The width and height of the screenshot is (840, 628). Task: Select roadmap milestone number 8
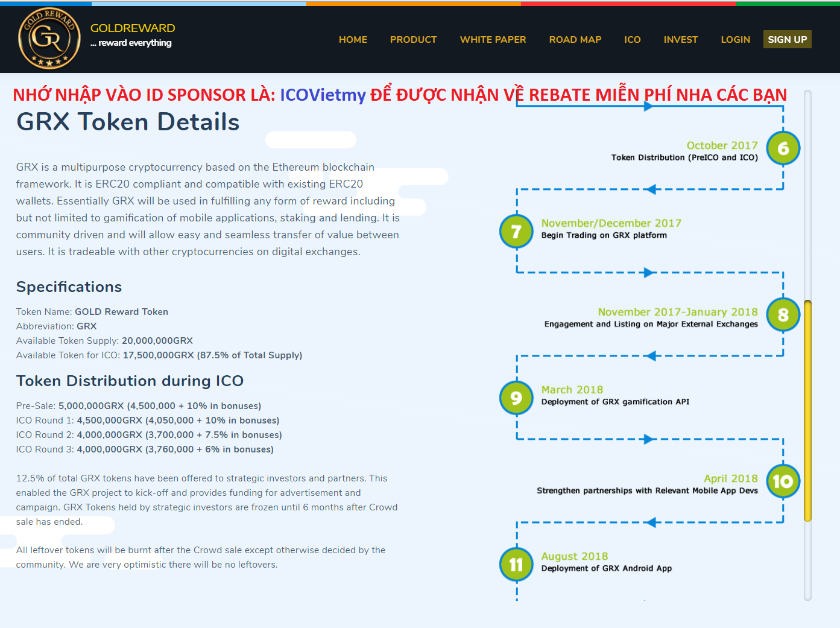pyautogui.click(x=783, y=315)
